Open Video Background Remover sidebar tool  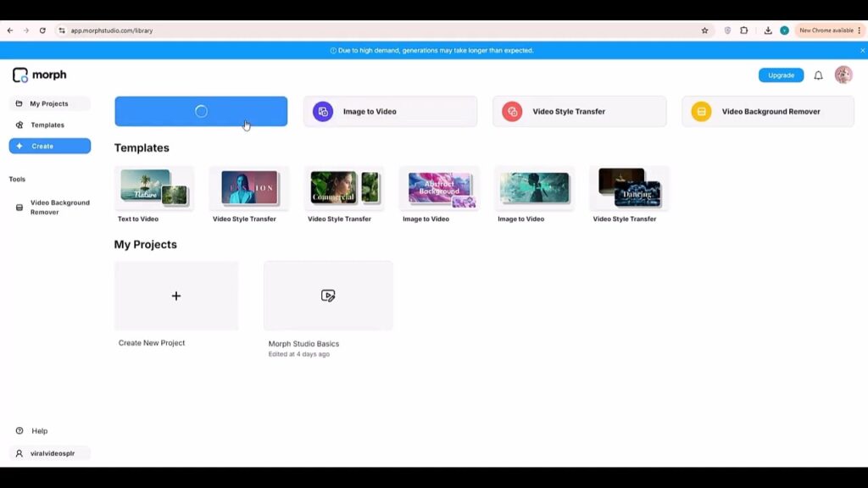(x=50, y=208)
